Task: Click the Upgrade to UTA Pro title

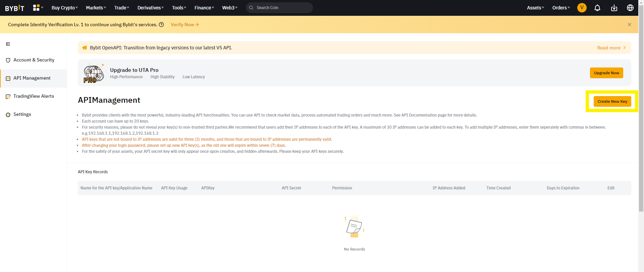Action: (x=134, y=70)
